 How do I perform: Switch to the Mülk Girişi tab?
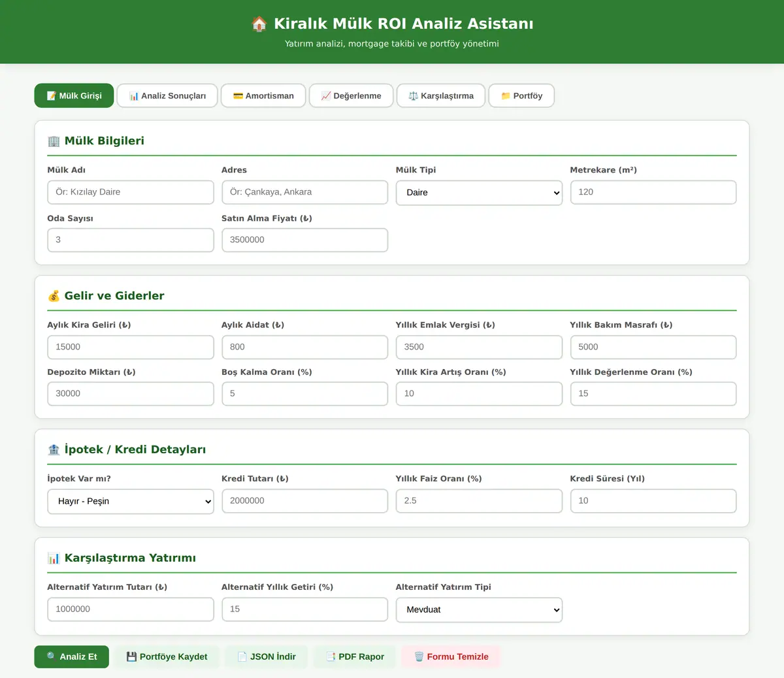[x=74, y=95]
